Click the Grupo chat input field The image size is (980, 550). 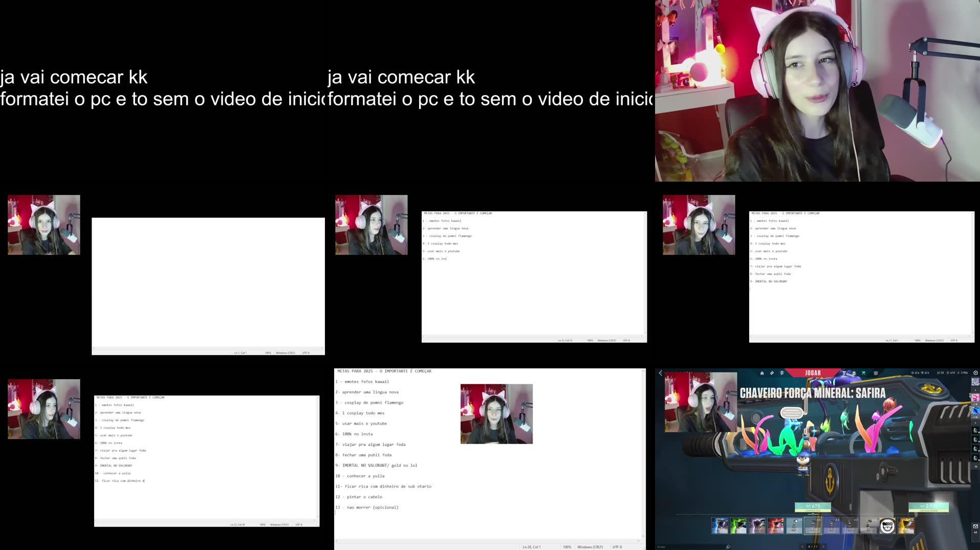pyautogui.click(x=690, y=547)
